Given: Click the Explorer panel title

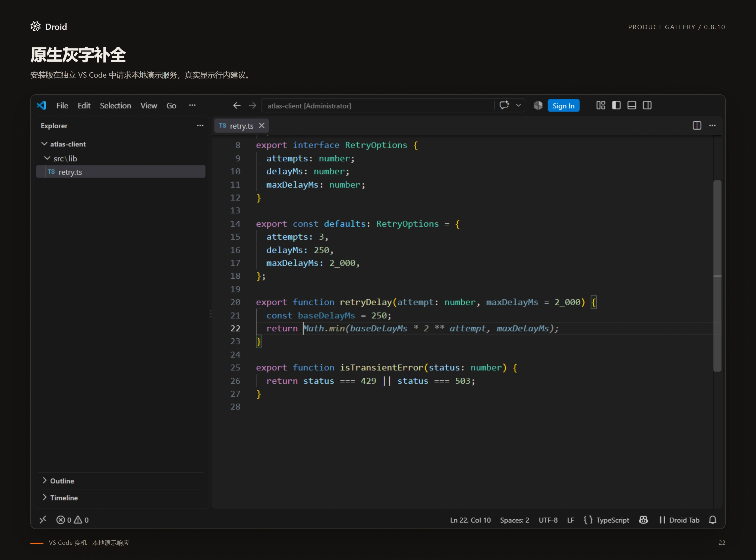Looking at the screenshot, I should (x=54, y=126).
